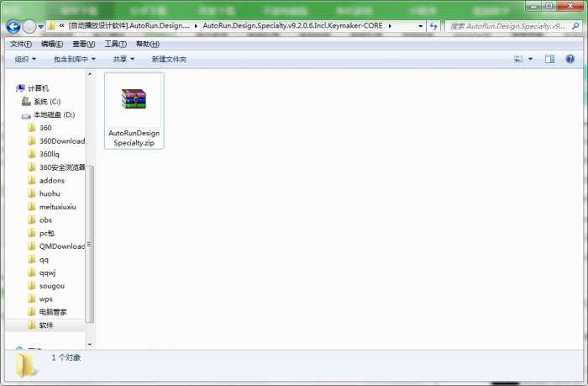
Task: Toggle the preview pane
Action: click(x=549, y=59)
